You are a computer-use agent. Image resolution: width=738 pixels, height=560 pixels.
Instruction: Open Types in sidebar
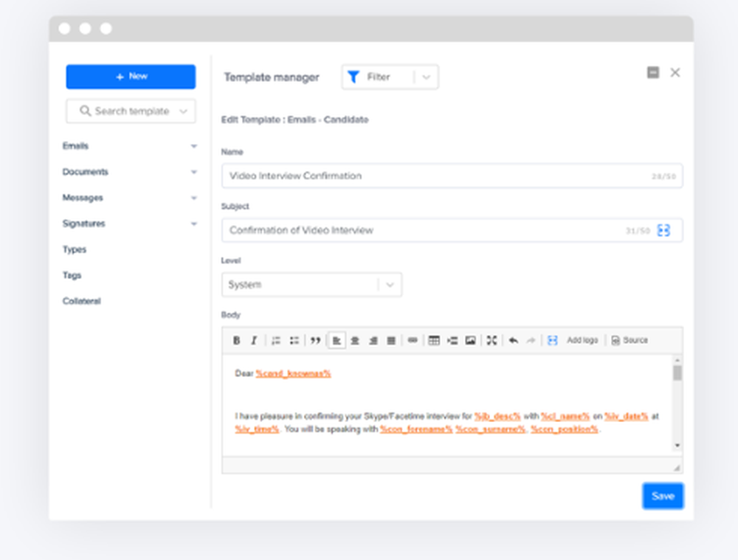tap(75, 249)
